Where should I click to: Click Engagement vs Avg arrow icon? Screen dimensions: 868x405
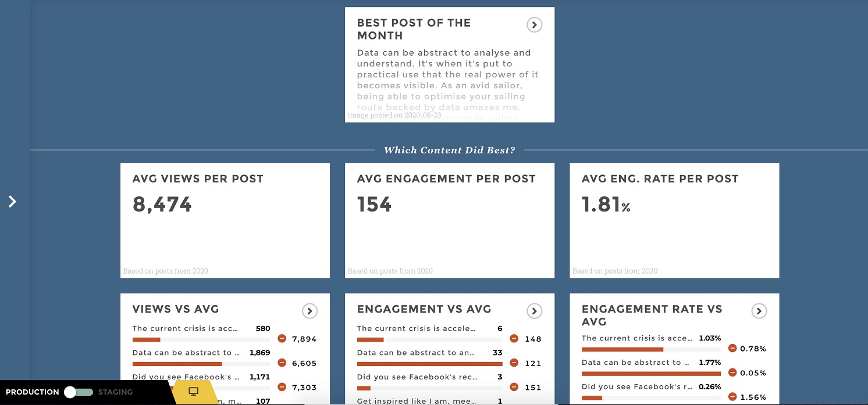534,311
